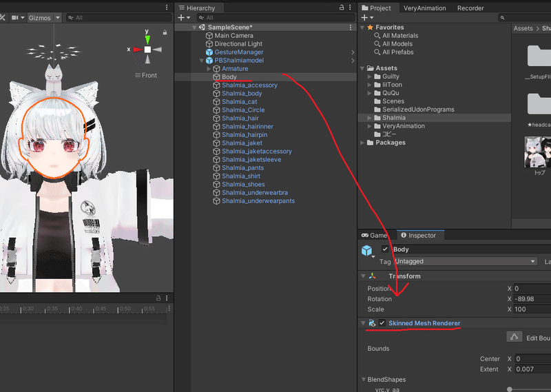Select Shalmia_hair in the Hierarchy
This screenshot has height=392, width=551.
tap(240, 118)
